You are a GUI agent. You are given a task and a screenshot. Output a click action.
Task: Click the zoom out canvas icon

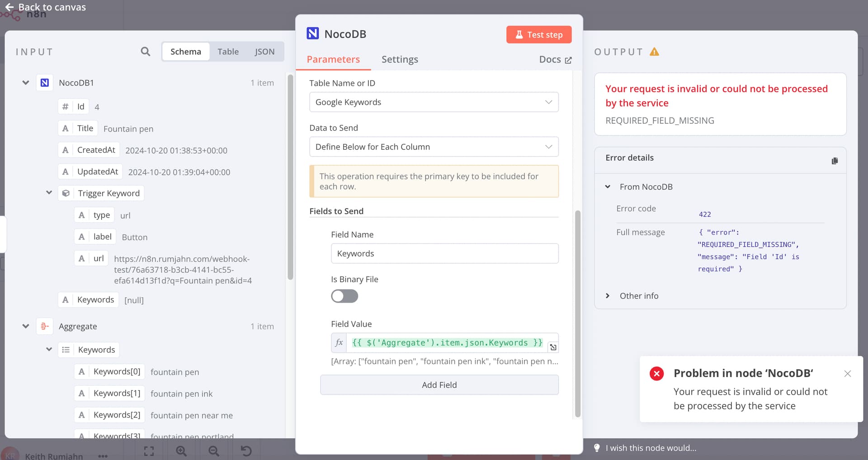pyautogui.click(x=214, y=451)
